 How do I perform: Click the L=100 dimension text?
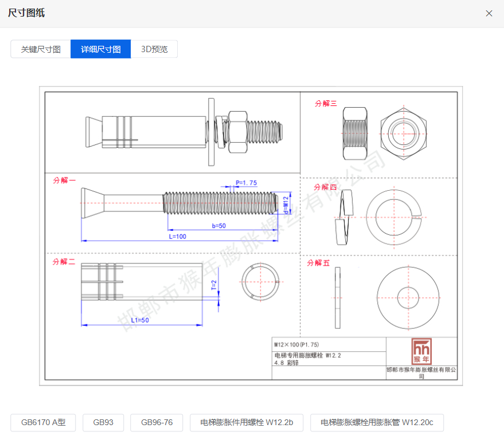(177, 236)
